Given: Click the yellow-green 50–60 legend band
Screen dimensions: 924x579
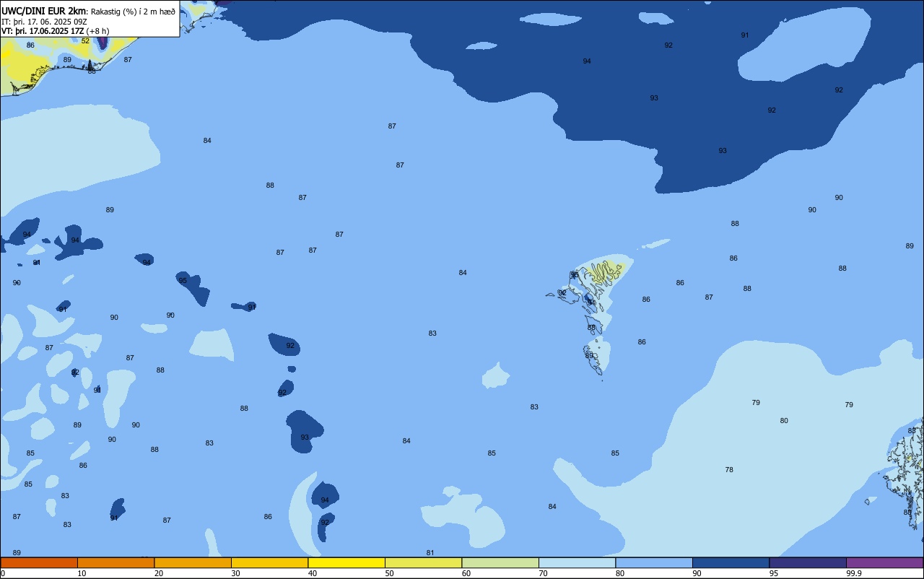Looking at the screenshot, I should pyautogui.click(x=423, y=562).
